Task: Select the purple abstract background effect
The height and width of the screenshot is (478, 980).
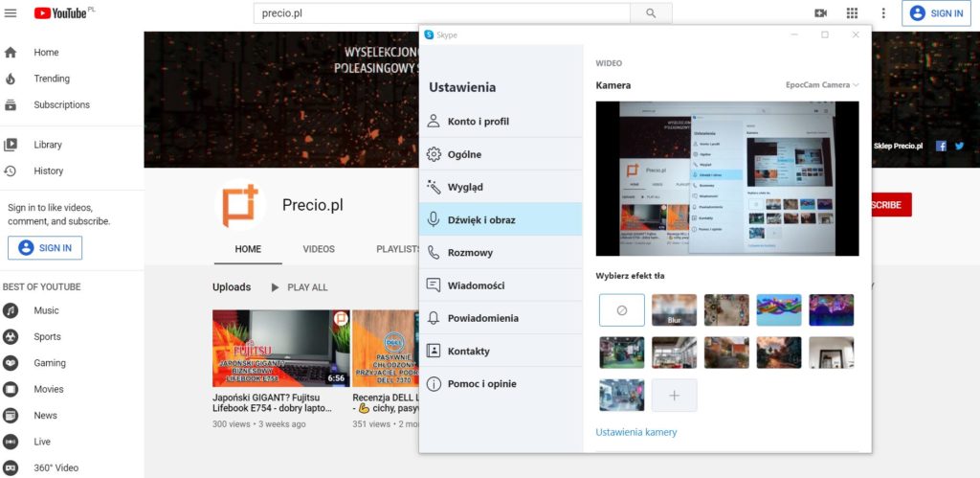Action: click(x=832, y=310)
